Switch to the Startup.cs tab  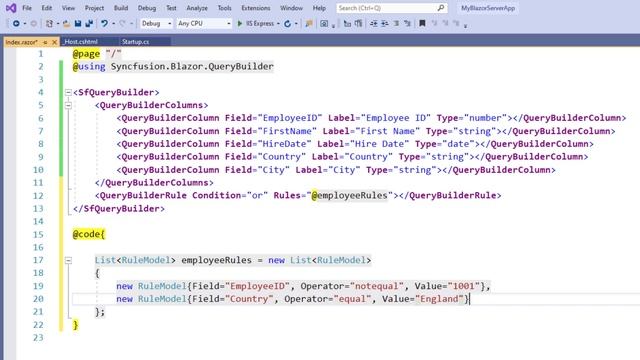point(136,42)
